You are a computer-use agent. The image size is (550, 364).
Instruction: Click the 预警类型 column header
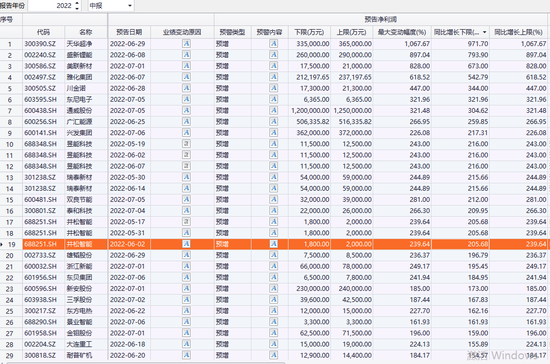pos(233,32)
